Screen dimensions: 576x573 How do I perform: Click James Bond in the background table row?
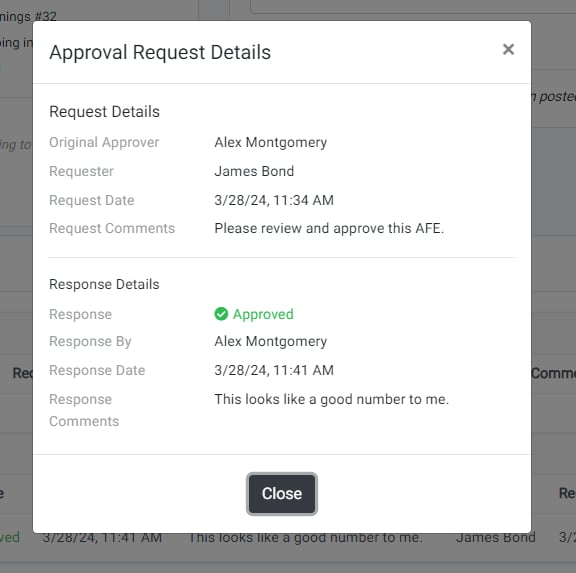(496, 538)
